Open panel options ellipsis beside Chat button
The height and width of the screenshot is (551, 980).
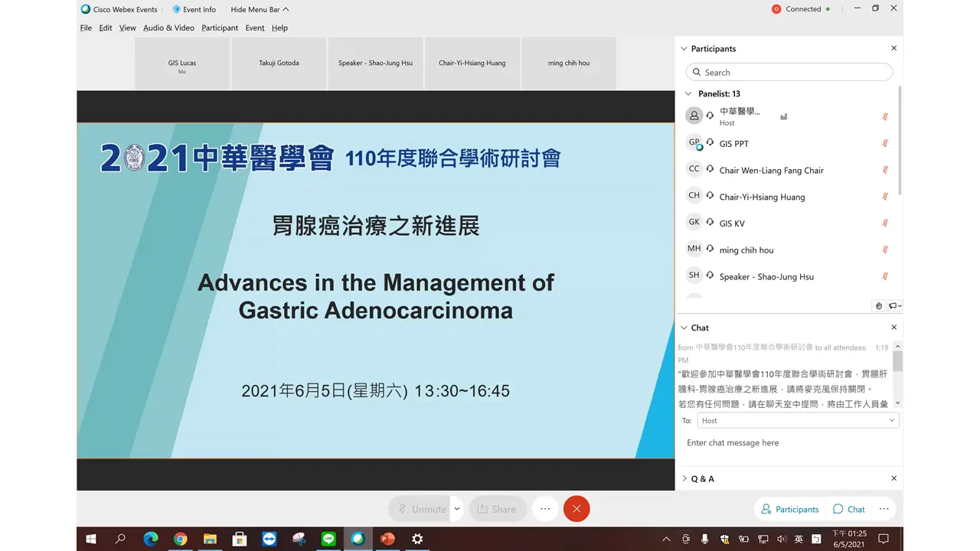pyautogui.click(x=884, y=509)
